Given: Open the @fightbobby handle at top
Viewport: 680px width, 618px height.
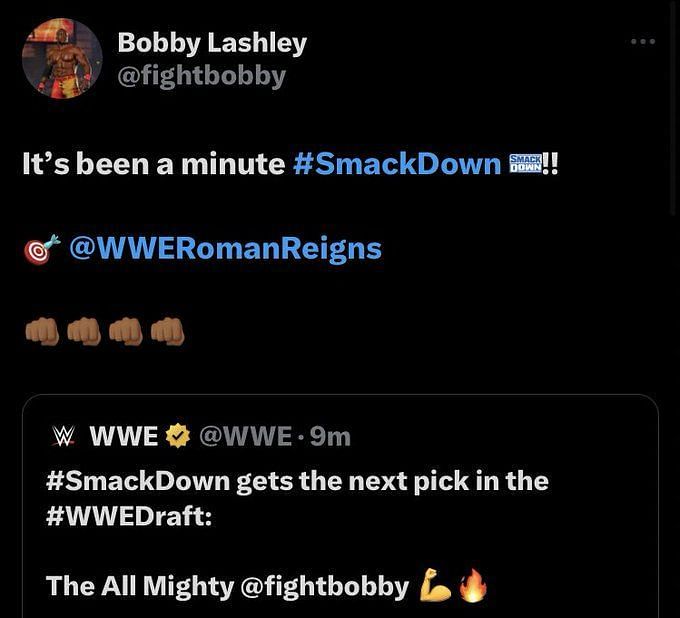Looking at the screenshot, I should coord(202,77).
